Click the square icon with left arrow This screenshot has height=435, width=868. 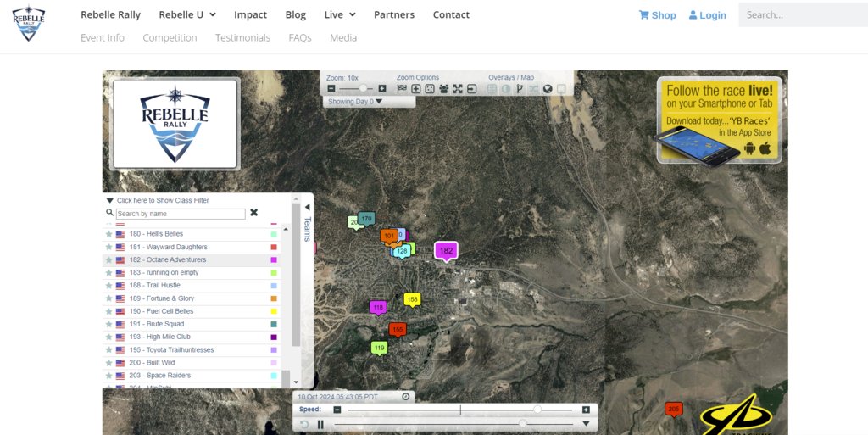tap(471, 88)
